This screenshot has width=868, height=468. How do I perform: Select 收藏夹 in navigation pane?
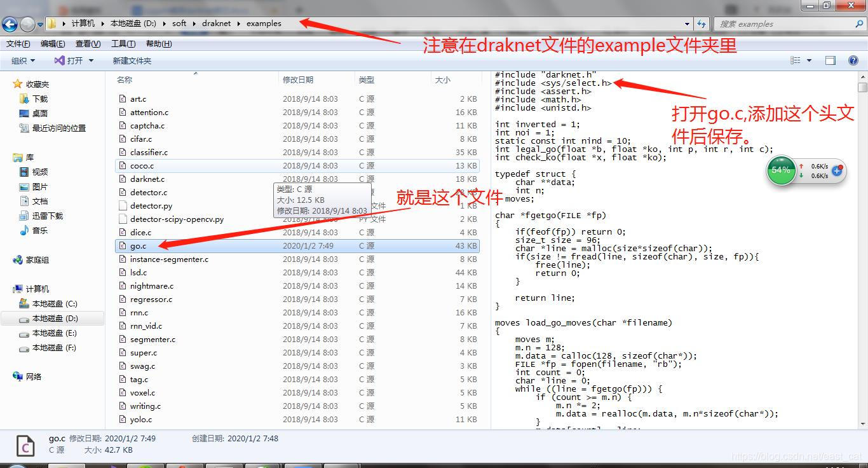[37, 84]
